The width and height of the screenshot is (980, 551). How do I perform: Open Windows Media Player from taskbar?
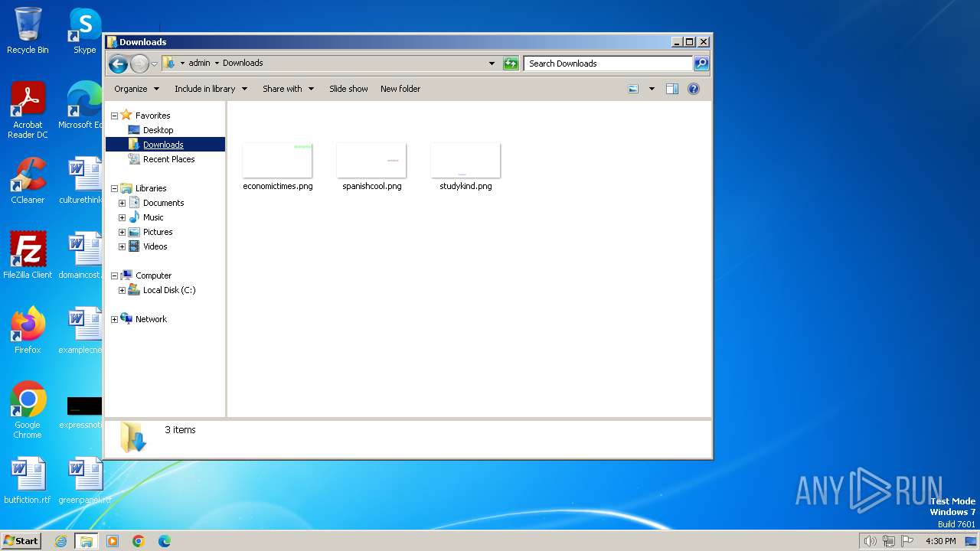pyautogui.click(x=113, y=541)
